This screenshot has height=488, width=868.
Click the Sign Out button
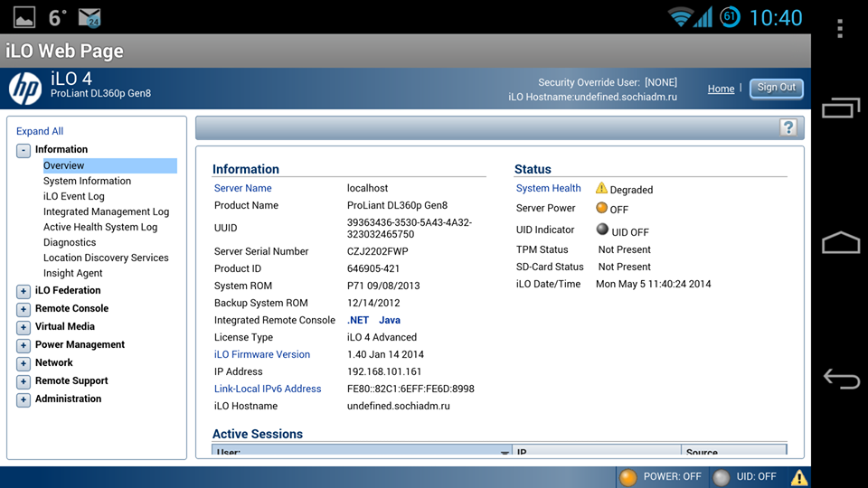click(776, 88)
